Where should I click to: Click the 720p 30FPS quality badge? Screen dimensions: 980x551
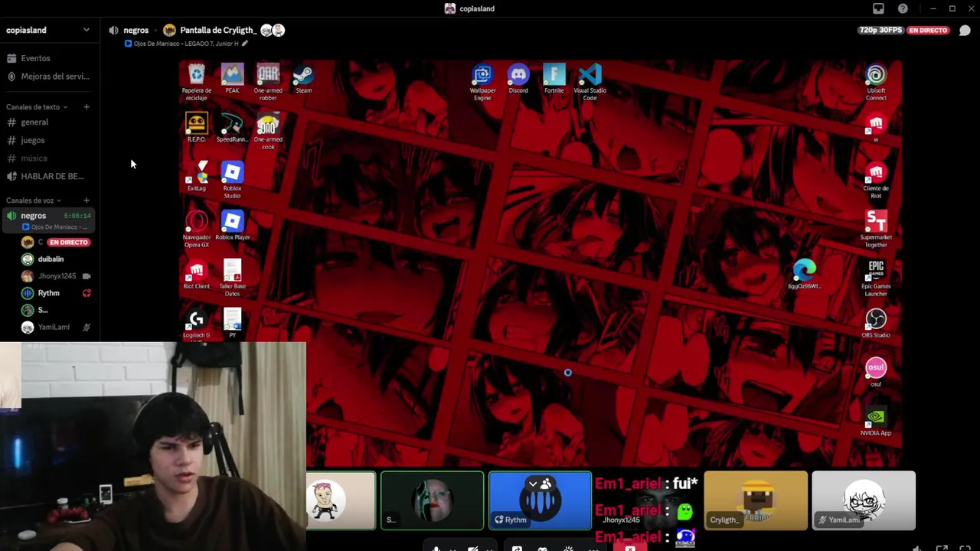(880, 30)
